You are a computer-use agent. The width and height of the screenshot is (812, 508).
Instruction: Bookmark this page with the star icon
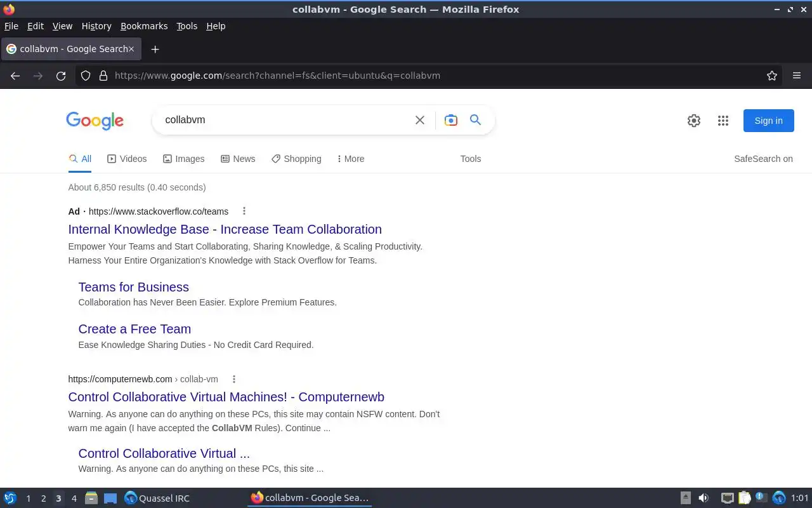(x=772, y=76)
